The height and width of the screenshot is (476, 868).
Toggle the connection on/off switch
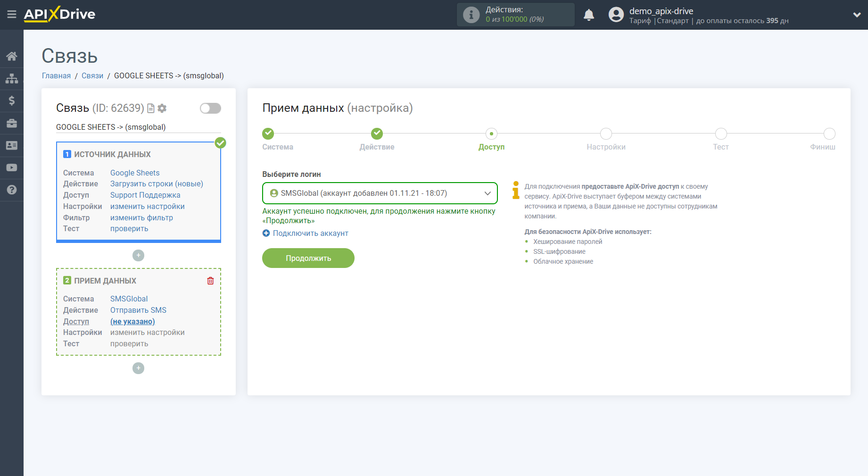(x=210, y=109)
